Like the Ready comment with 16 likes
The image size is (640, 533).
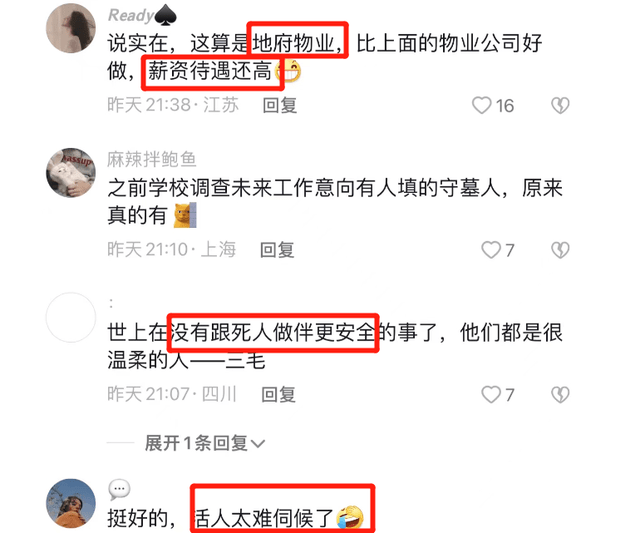[482, 105]
